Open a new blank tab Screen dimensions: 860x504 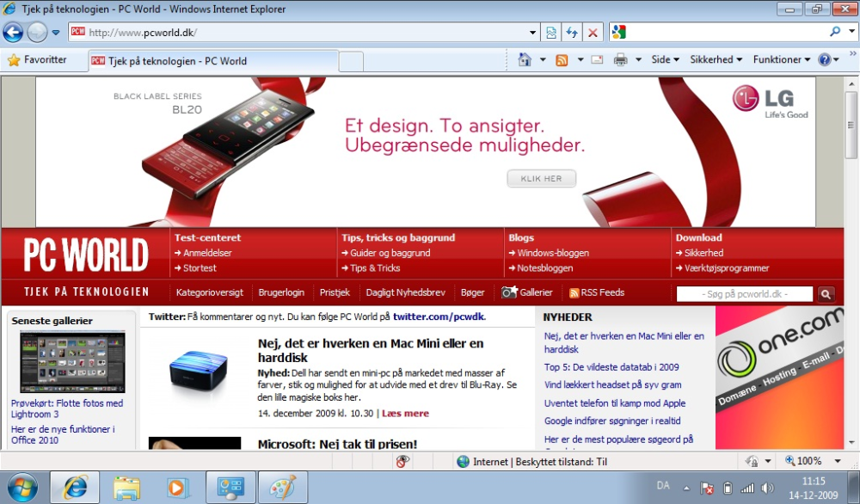pos(351,61)
